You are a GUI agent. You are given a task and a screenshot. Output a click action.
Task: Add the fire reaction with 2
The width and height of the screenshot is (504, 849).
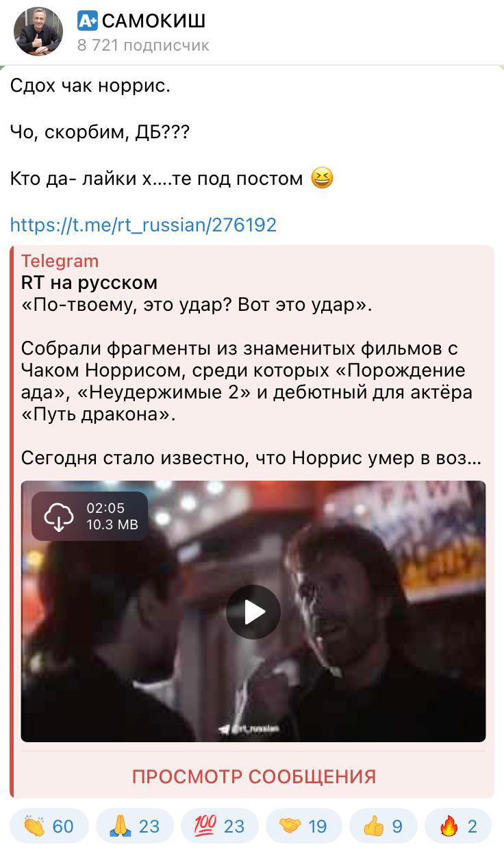(x=458, y=826)
